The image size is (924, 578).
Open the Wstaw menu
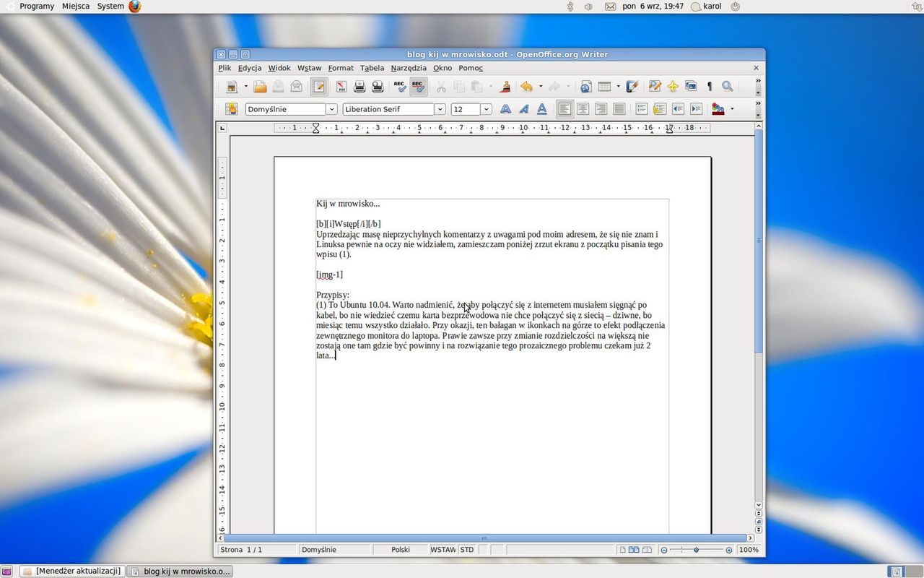click(309, 68)
